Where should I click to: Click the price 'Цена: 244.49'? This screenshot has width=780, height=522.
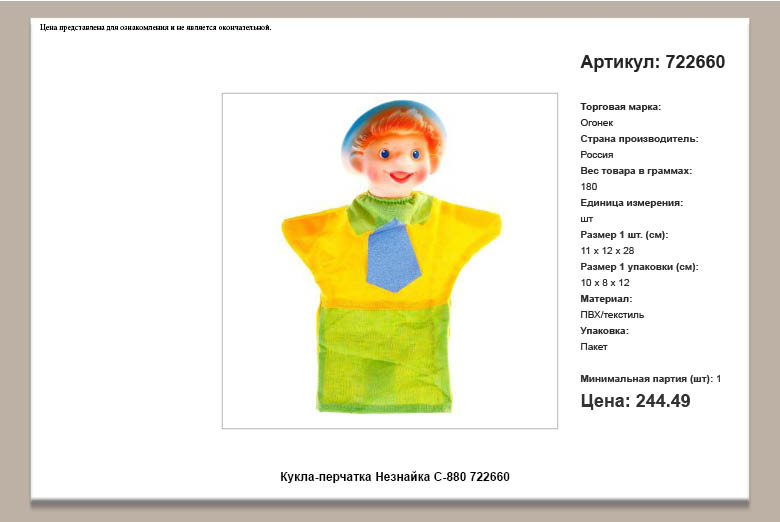click(635, 401)
